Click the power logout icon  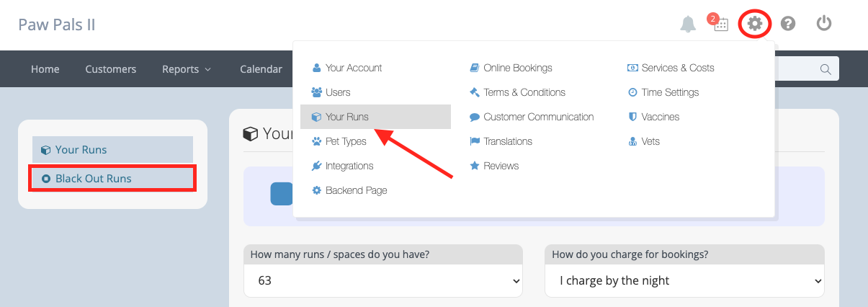pyautogui.click(x=824, y=23)
